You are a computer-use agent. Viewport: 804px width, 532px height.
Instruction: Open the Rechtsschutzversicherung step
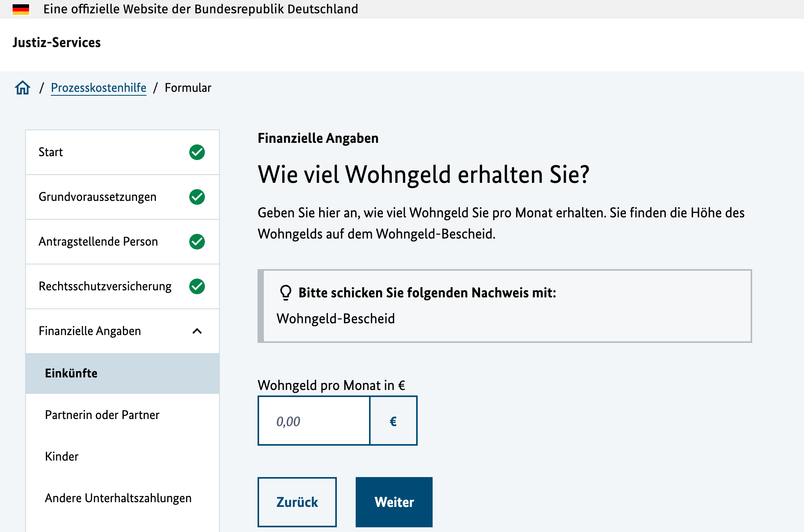pos(104,287)
